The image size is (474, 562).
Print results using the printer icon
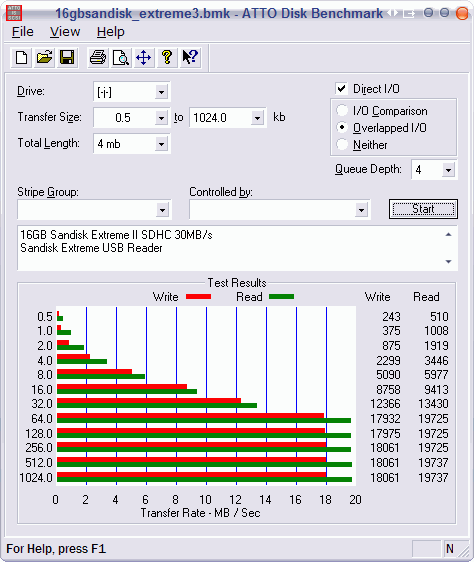(98, 57)
